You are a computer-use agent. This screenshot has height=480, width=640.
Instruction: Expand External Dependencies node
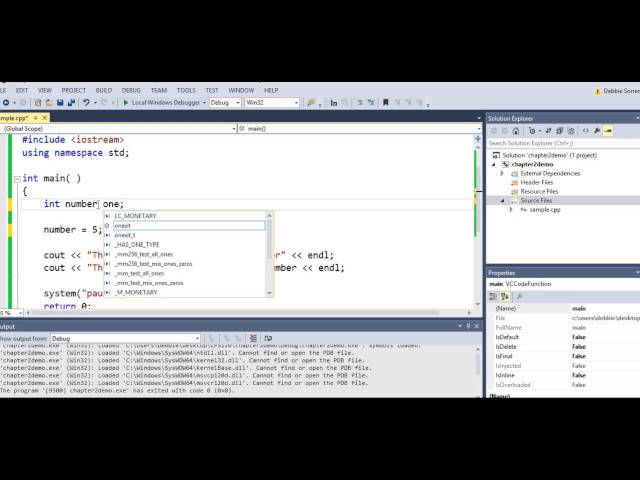pyautogui.click(x=502, y=173)
